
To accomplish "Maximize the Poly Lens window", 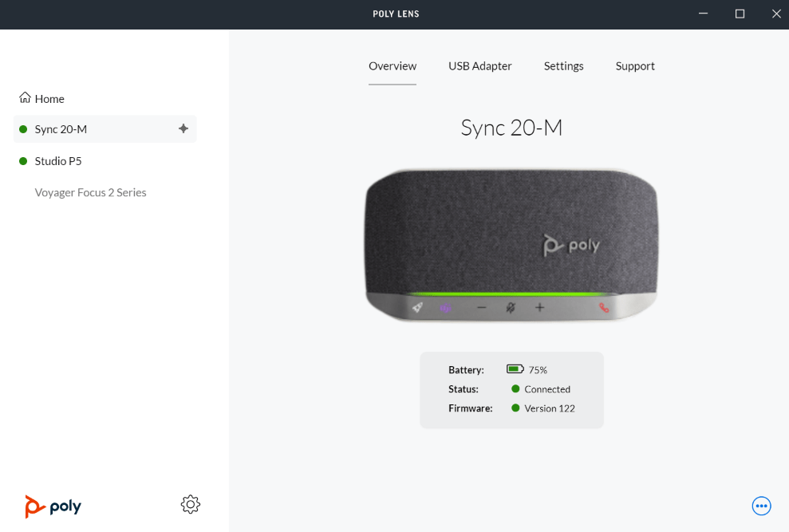I will 740,14.
